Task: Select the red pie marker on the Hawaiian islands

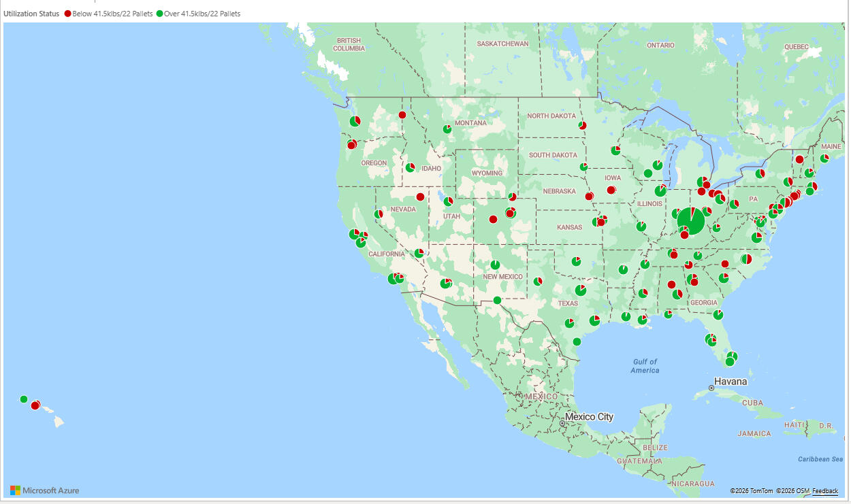Action: [35, 405]
